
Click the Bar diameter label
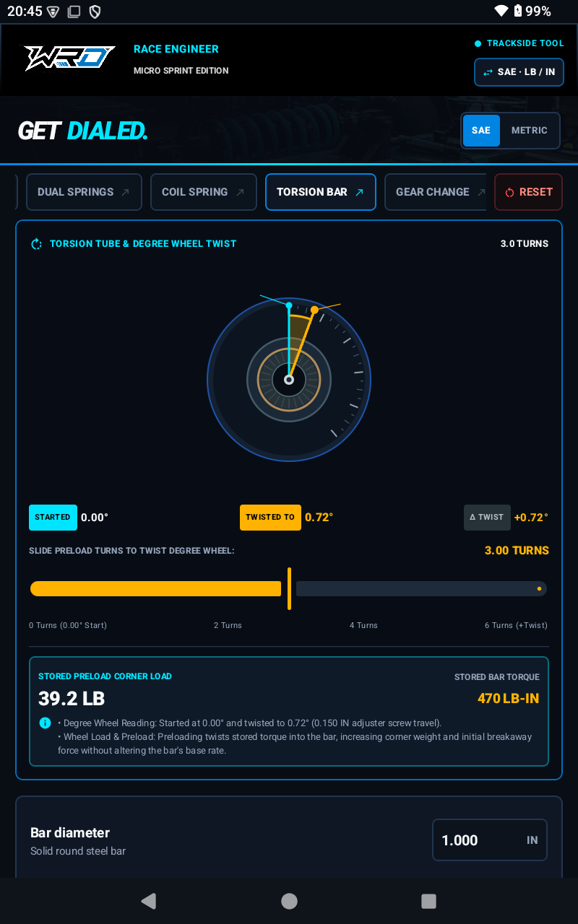[70, 832]
